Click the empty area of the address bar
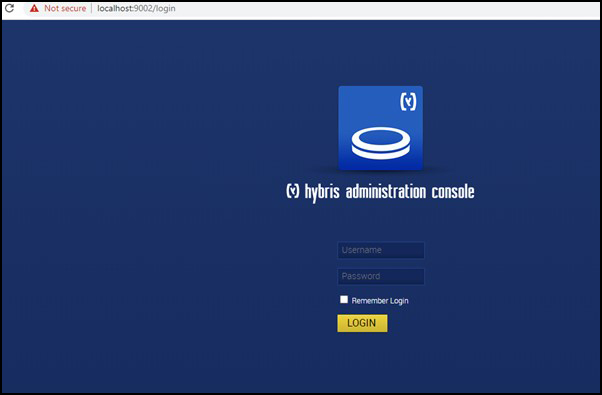This screenshot has height=395, width=602. (x=384, y=8)
